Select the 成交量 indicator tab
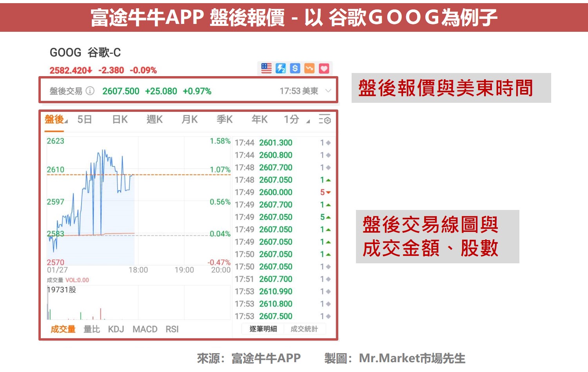The width and height of the screenshot is (588, 372). [63, 329]
